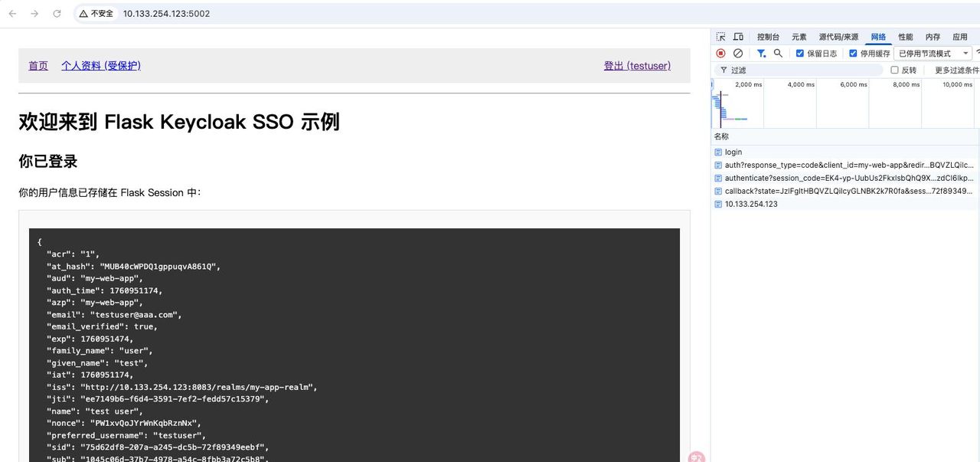Switch to the 控制台 (Console) tab
The height and width of the screenshot is (462, 980).
[768, 36]
